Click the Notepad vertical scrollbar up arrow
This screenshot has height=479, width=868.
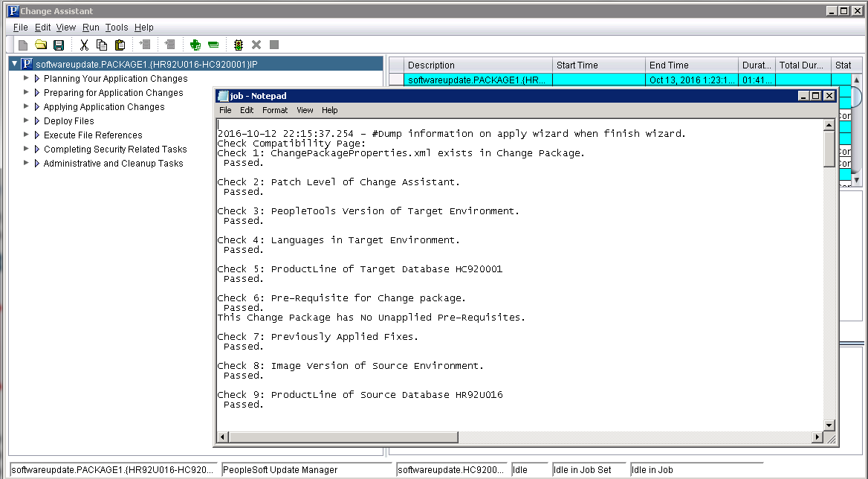pyautogui.click(x=829, y=125)
